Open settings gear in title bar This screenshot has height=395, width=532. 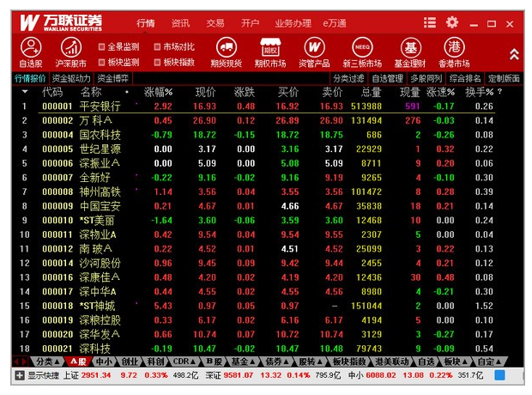452,23
